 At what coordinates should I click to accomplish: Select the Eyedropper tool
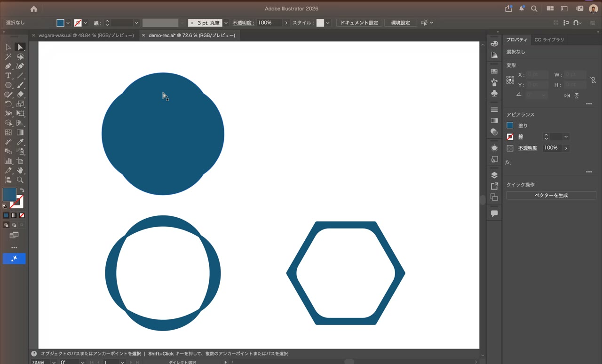(x=20, y=142)
